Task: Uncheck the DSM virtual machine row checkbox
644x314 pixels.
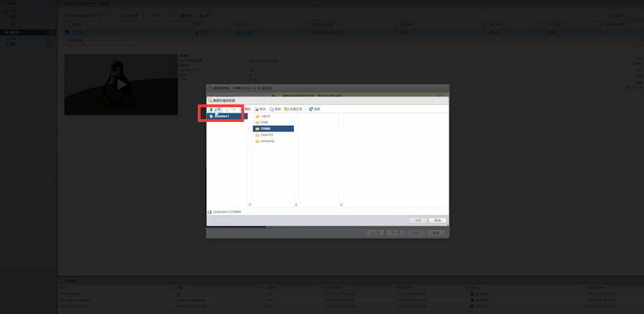Action: pos(67,32)
